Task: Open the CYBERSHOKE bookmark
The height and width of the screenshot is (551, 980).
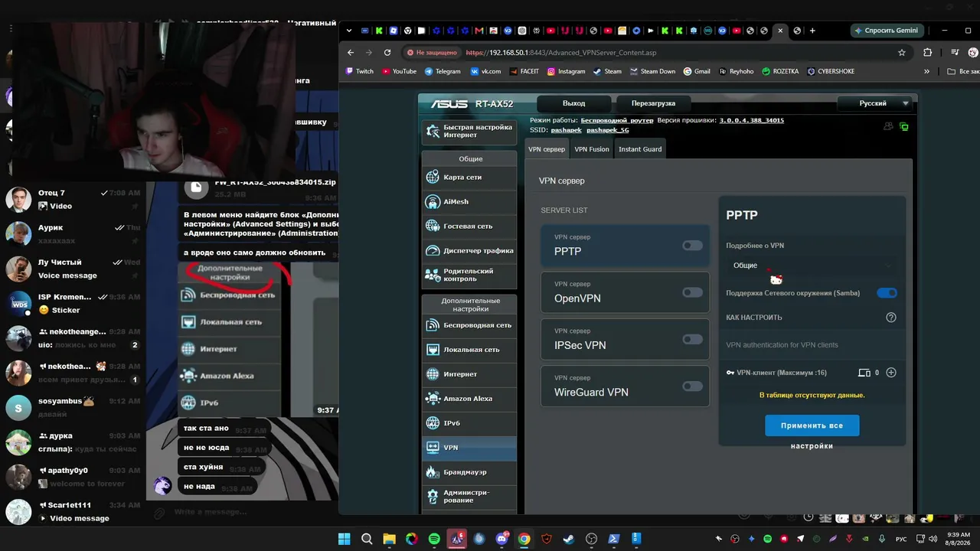Action: pos(830,71)
